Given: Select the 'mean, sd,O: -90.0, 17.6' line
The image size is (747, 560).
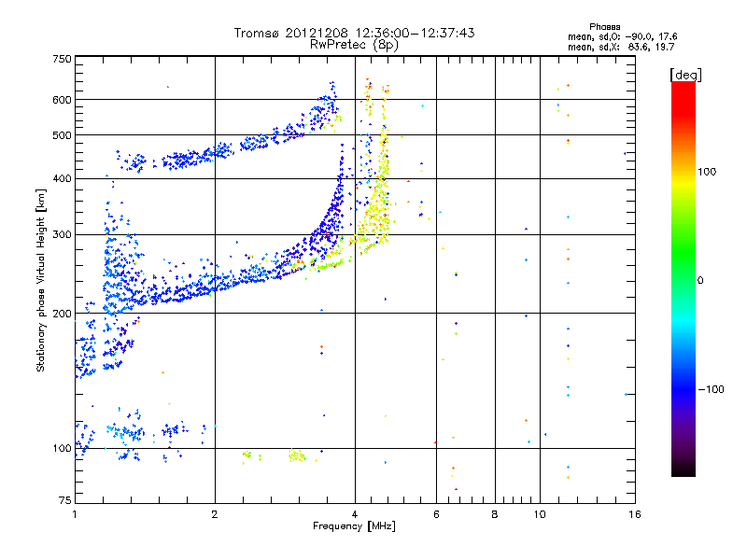Looking at the screenshot, I should (622, 36).
